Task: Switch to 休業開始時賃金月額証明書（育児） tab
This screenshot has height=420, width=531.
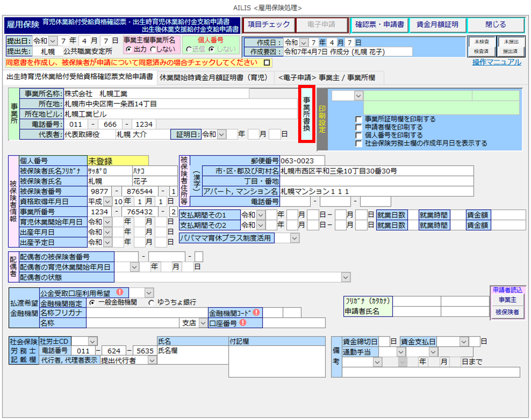Action: (213, 78)
